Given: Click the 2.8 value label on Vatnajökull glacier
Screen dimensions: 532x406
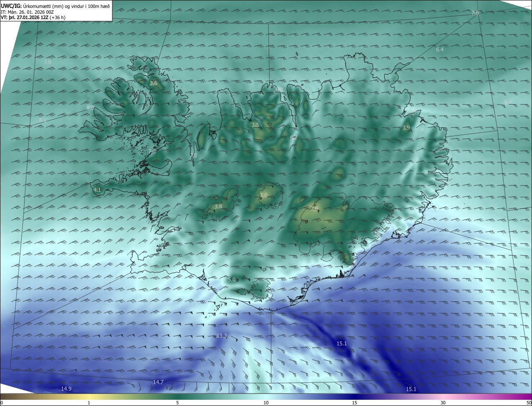Looking at the screenshot, I should tap(314, 208).
